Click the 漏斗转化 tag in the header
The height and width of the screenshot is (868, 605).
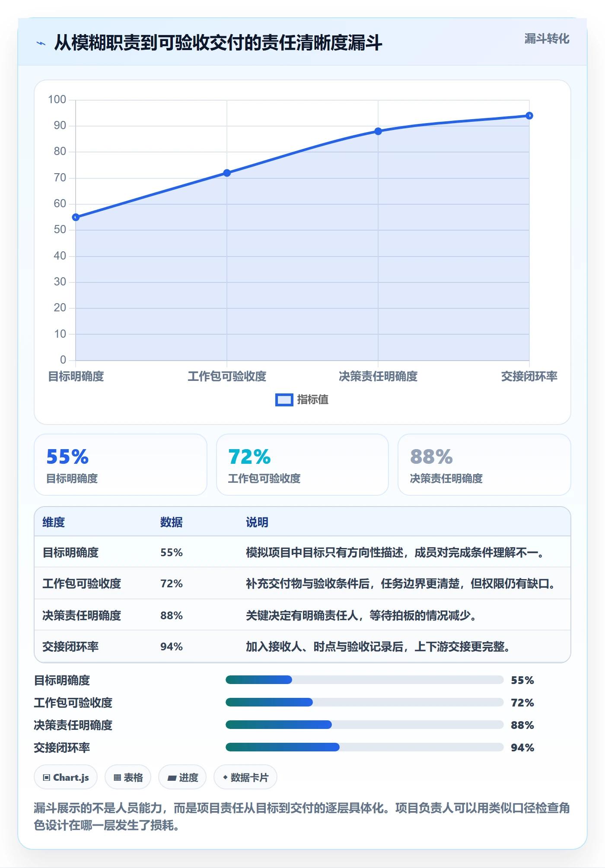click(x=547, y=39)
